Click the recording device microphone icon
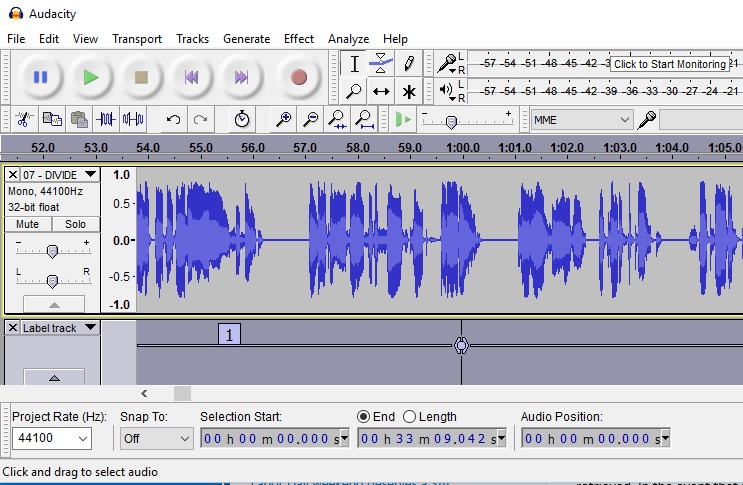 point(647,120)
